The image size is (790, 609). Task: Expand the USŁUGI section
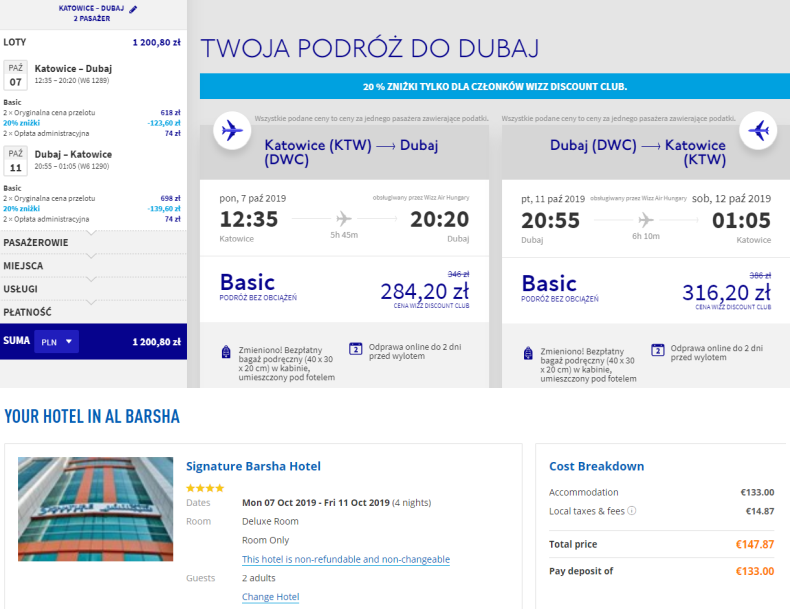point(93,289)
